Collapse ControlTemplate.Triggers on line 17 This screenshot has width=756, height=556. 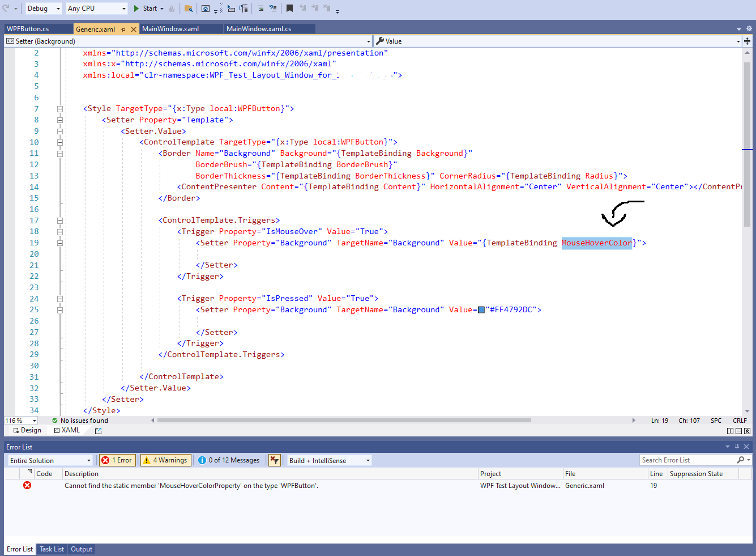pyautogui.click(x=59, y=220)
